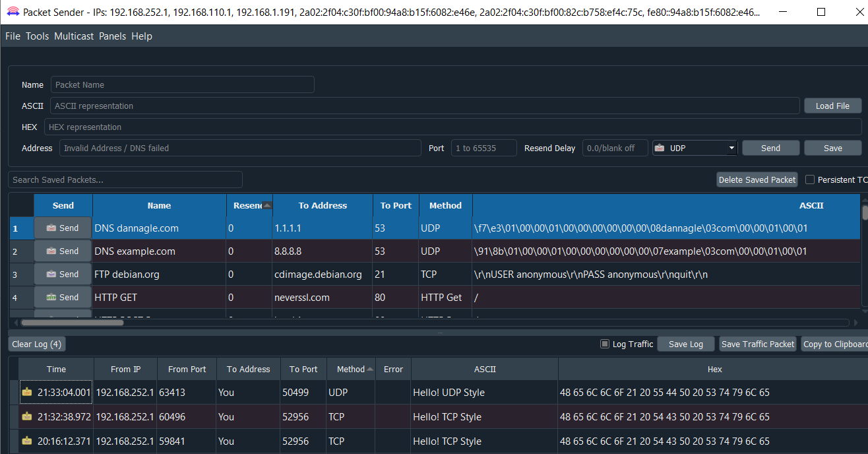Viewport: 868px width, 454px height.
Task: Click the horizontal scrollbar below the saved packets table
Action: click(x=73, y=322)
